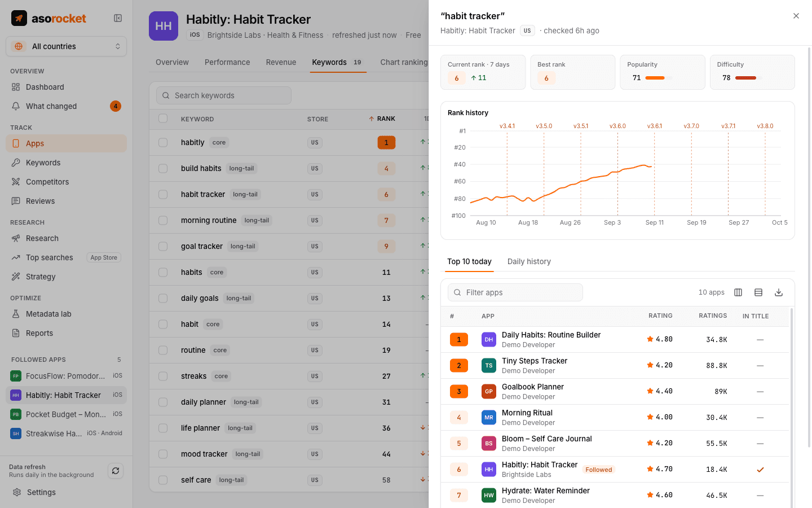
Task: Sort by KEYWORD column header
Action: tap(197, 119)
